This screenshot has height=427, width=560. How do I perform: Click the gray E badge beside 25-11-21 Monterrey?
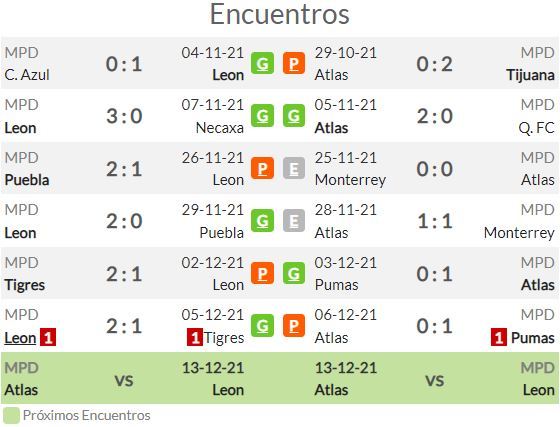click(x=294, y=168)
